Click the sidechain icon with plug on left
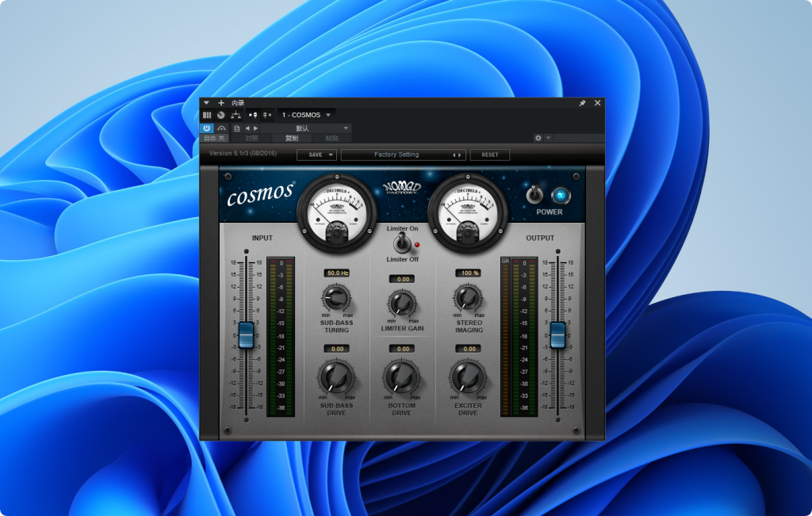Screen dimensions: 812x516 267,115
